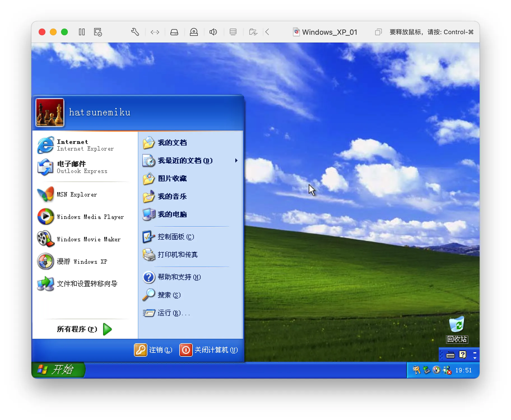Click the 19:51 taskbar clock

coord(463,370)
